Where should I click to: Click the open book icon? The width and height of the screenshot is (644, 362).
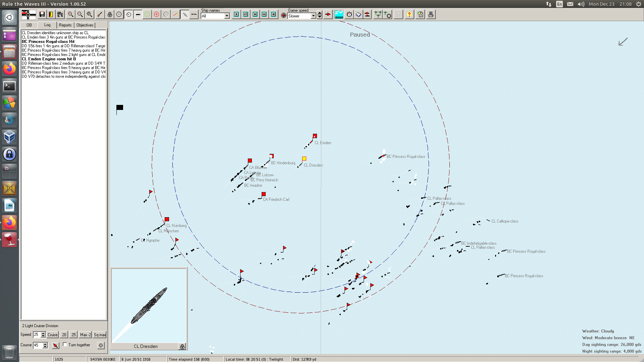coord(358,14)
